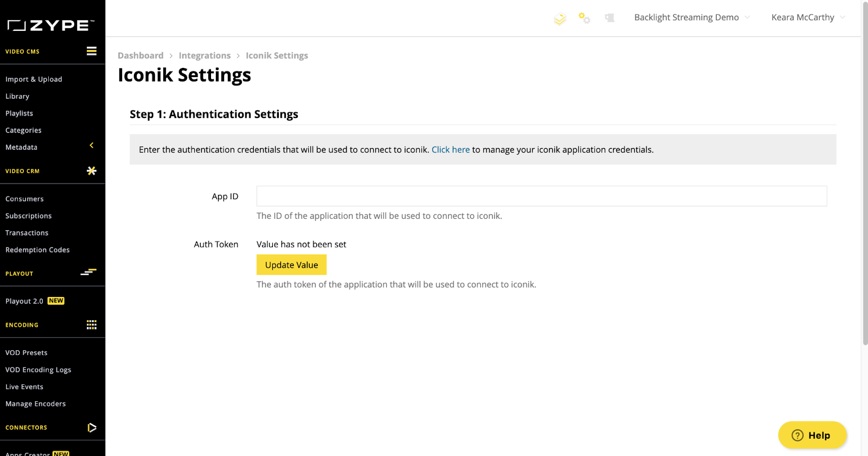Viewport: 868px width, 456px height.
Task: Click the Encoding grid icon
Action: (x=92, y=325)
